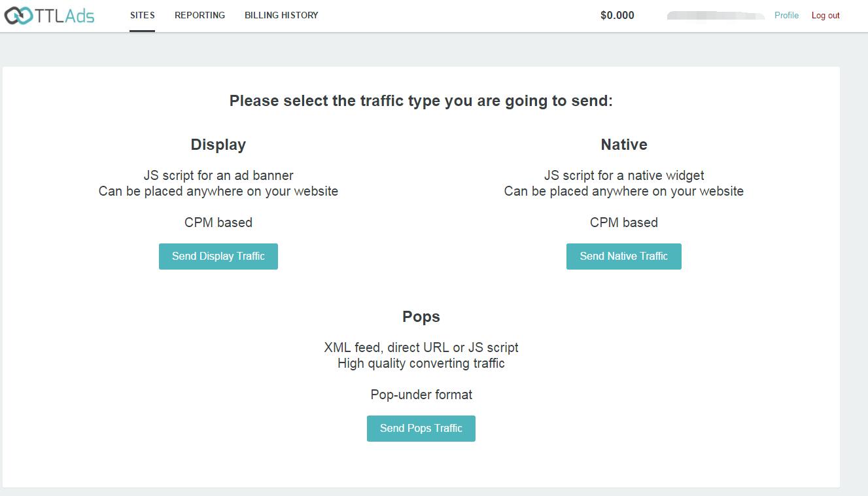Click the 'Pop-under format' text
868x496 pixels.
point(421,395)
